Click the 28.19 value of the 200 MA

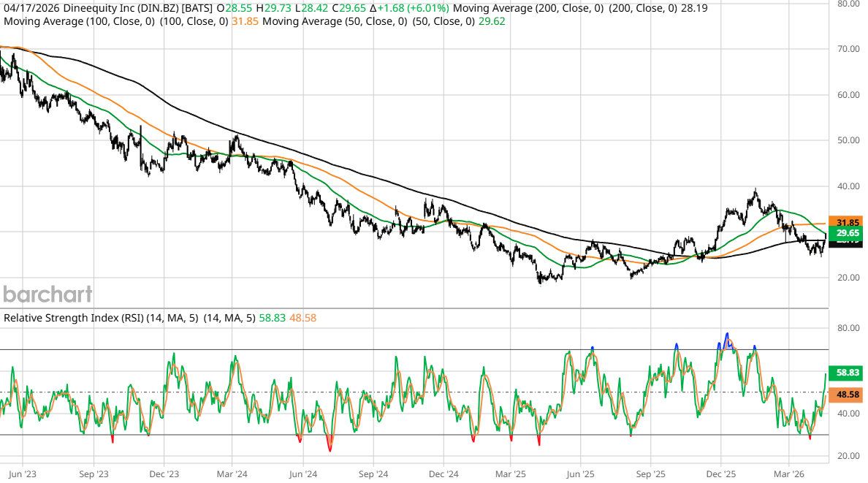693,8
